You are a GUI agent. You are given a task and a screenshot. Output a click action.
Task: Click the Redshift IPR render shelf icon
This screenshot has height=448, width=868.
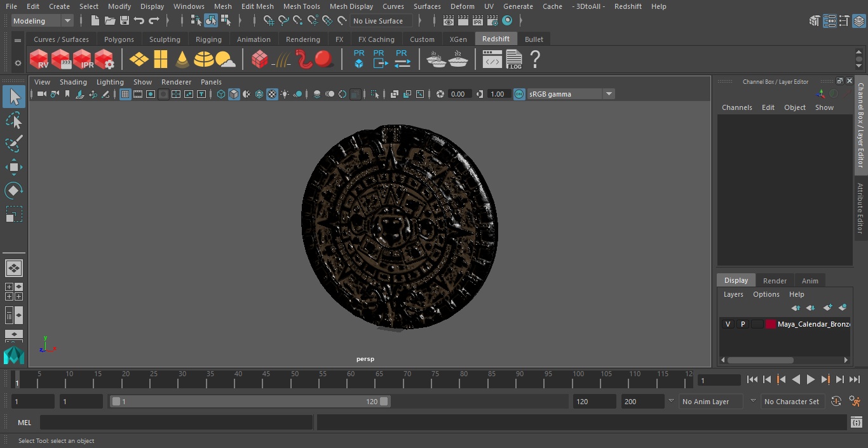[83, 60]
